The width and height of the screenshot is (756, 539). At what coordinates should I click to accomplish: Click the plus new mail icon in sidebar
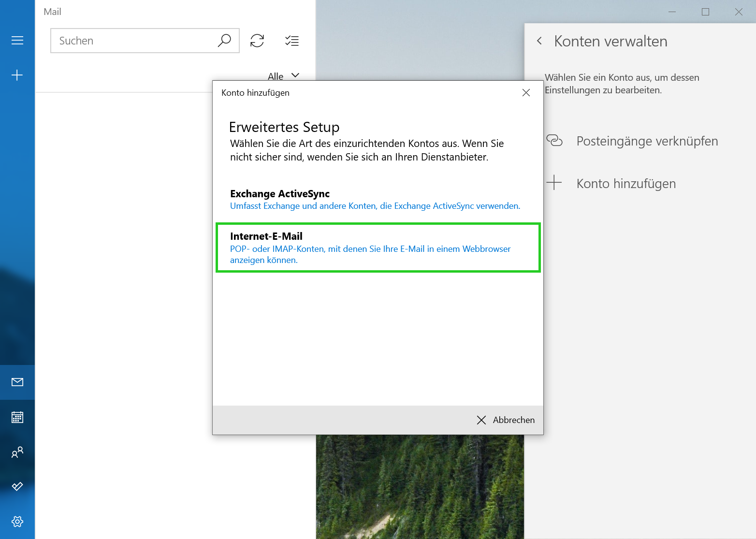(x=17, y=75)
